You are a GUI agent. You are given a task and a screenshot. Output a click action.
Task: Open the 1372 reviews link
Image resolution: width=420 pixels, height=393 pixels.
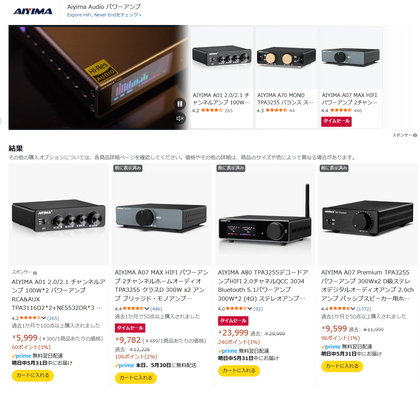364,309
